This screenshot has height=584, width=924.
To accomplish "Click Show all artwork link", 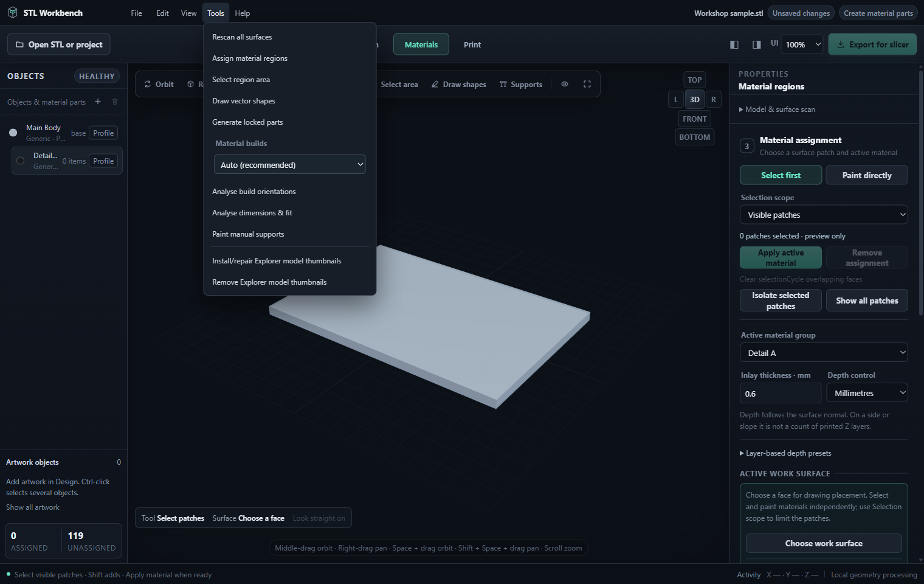I will [x=33, y=507].
